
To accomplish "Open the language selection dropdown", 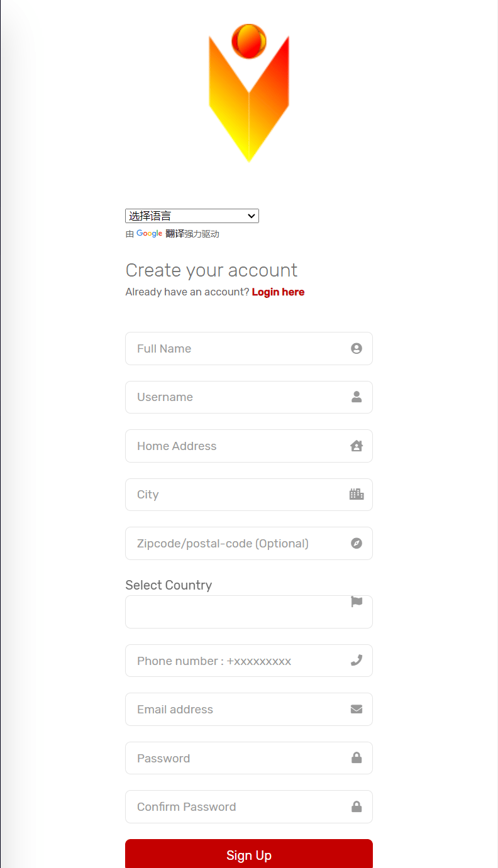I will pos(192,216).
